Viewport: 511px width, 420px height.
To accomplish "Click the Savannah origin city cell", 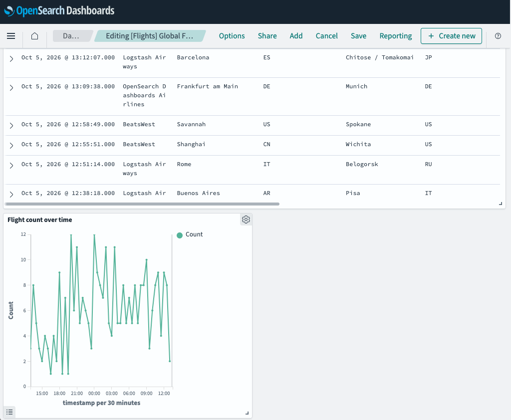I will [x=191, y=124].
